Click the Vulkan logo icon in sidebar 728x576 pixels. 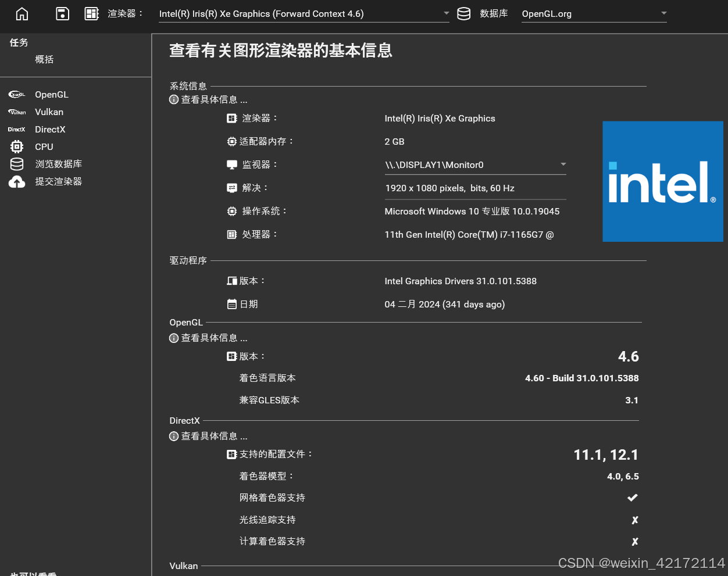17,112
